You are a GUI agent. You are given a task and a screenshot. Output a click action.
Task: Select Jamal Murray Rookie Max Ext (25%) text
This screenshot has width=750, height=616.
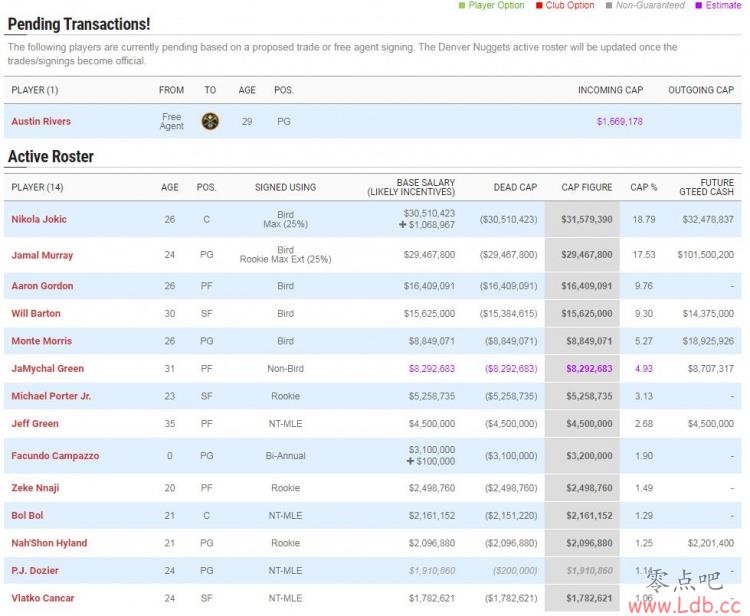click(x=286, y=260)
